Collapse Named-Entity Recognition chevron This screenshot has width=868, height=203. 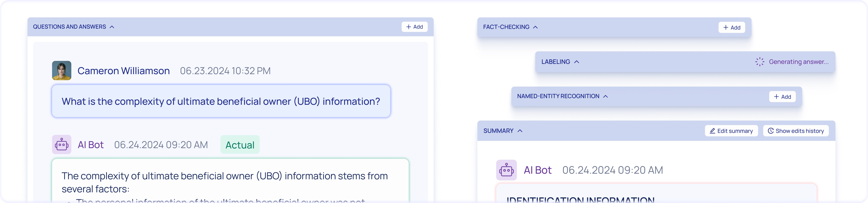tap(605, 96)
